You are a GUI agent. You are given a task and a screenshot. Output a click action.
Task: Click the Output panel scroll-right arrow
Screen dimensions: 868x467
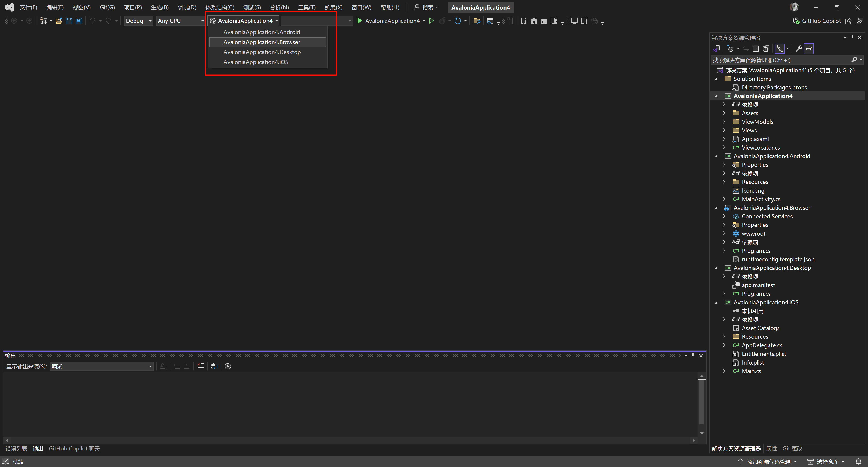click(x=693, y=440)
